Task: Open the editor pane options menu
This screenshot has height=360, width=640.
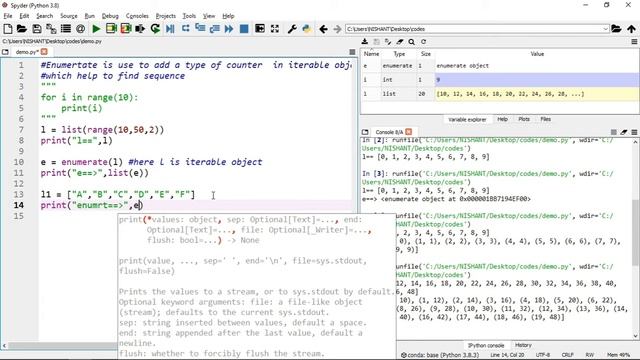Action: (352, 52)
